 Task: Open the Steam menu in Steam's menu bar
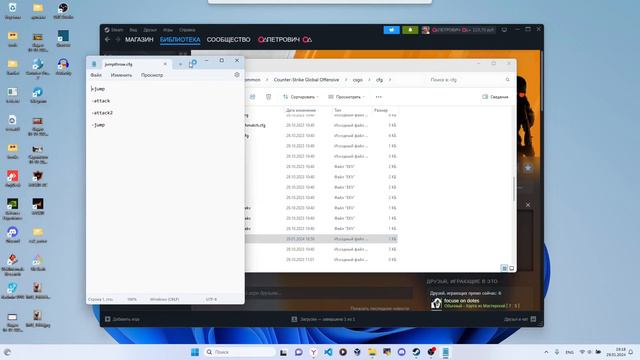(117, 30)
